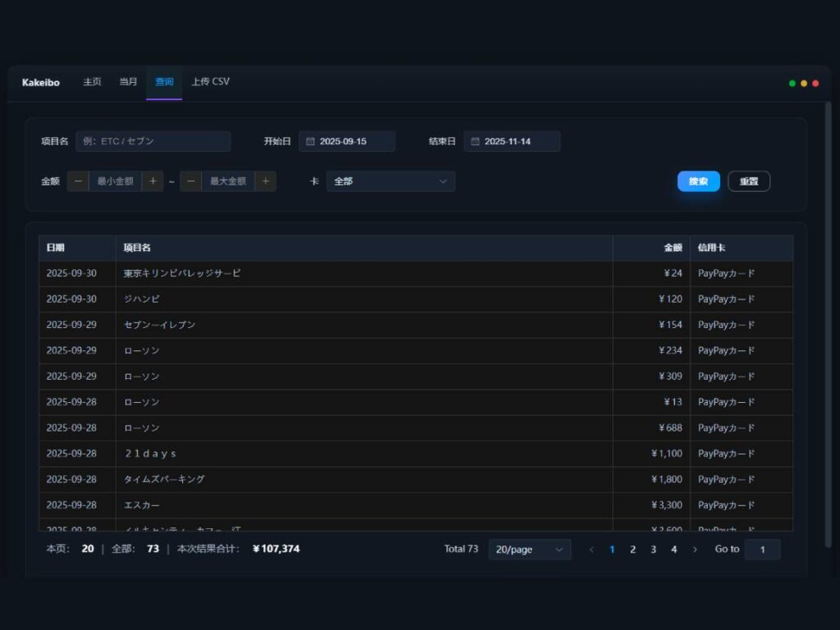Click the Go to page number box
The height and width of the screenshot is (630, 840).
[762, 550]
